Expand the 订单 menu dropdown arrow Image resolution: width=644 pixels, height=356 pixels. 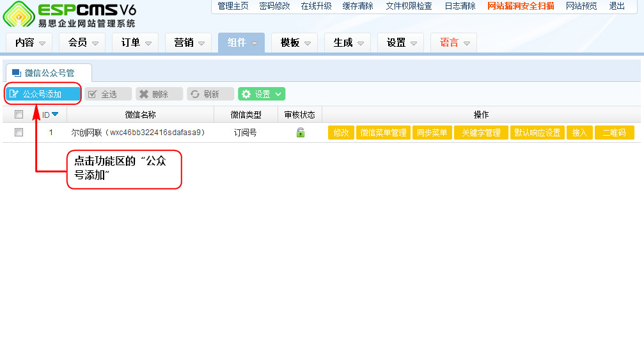(148, 43)
